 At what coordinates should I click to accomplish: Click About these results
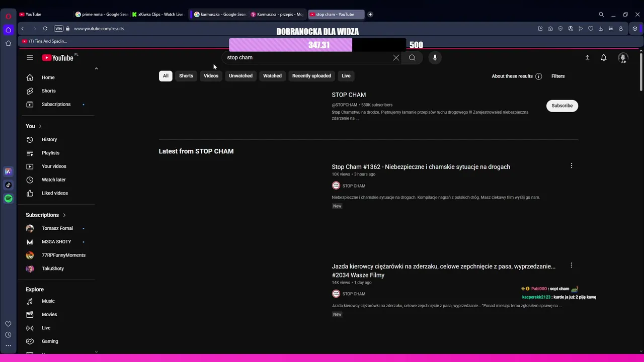[x=512, y=76]
